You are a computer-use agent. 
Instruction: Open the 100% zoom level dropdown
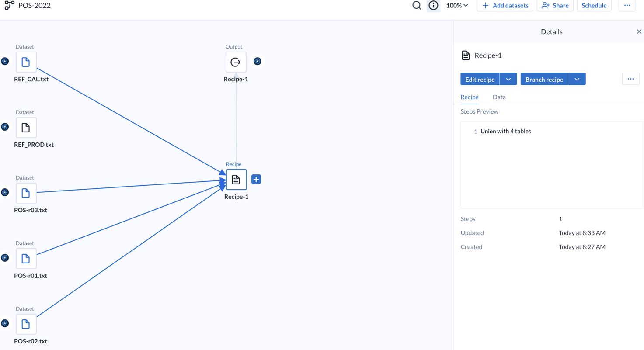pyautogui.click(x=457, y=6)
